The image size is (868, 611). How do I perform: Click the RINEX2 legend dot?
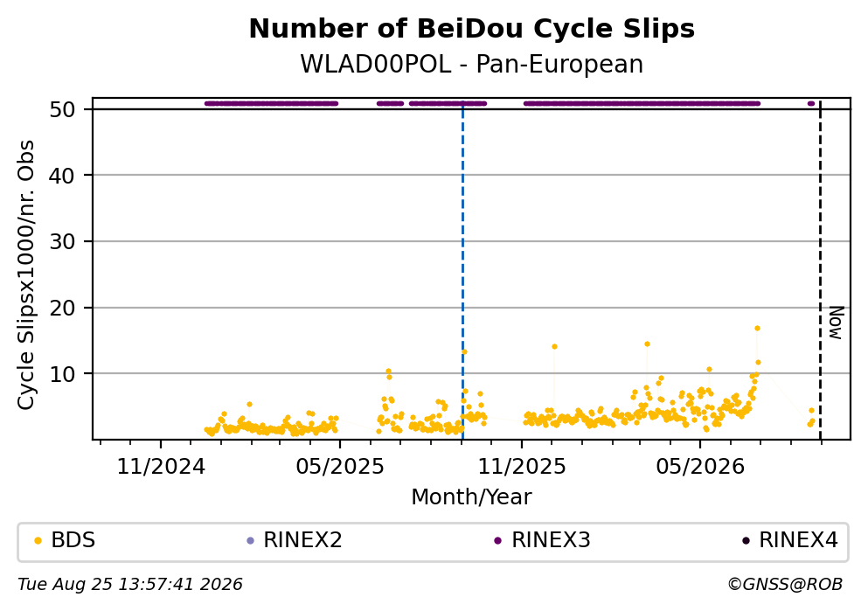tap(250, 541)
